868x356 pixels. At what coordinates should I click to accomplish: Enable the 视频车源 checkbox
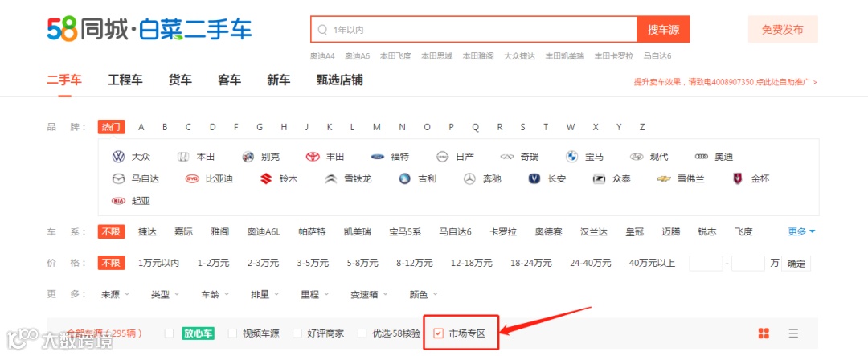[232, 333]
